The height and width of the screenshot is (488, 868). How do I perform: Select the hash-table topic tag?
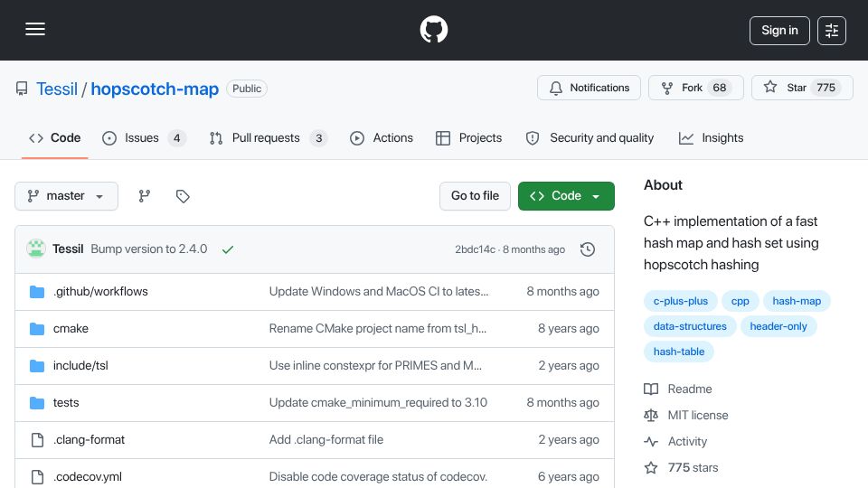pos(679,352)
